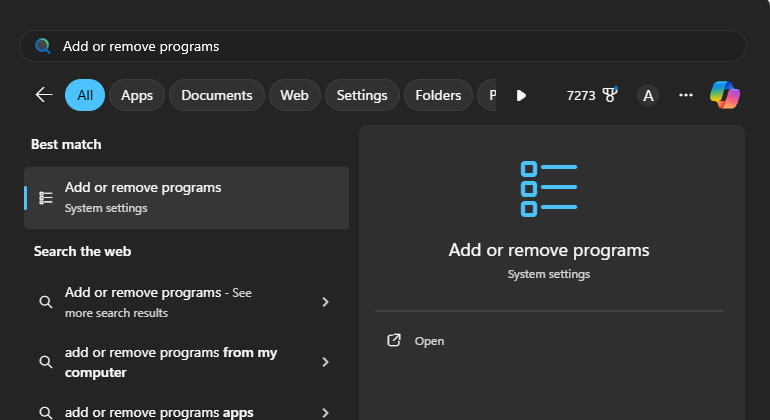Open the three-dot more options menu
The height and width of the screenshot is (420, 770).
686,95
